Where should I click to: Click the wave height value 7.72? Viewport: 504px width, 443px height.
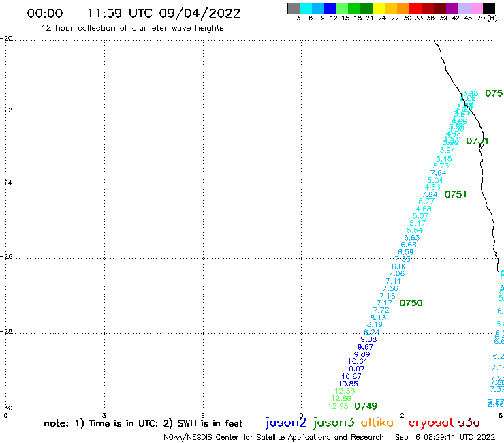coord(381,310)
